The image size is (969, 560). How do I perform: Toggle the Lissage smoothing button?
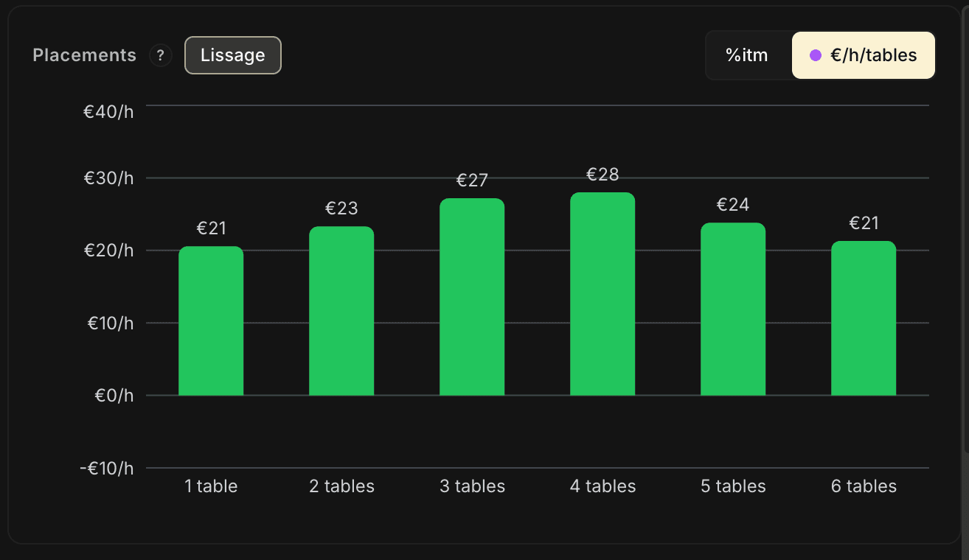[232, 55]
